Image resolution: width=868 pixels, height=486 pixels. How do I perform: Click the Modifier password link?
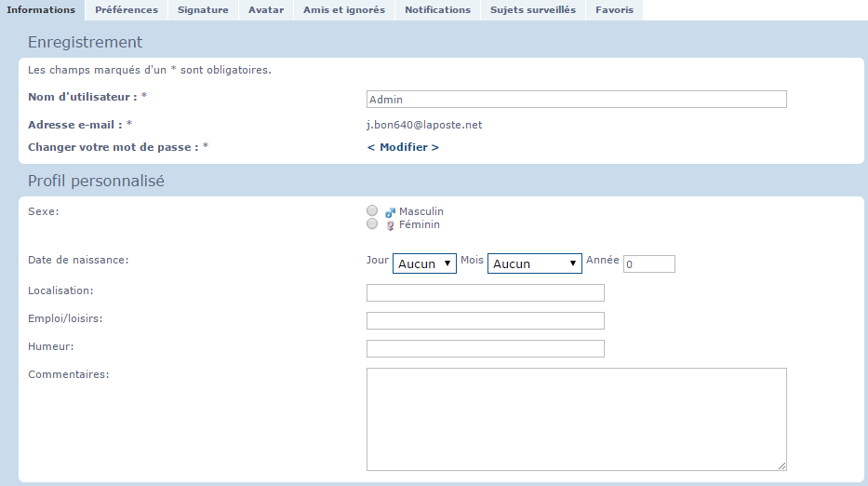pos(403,147)
